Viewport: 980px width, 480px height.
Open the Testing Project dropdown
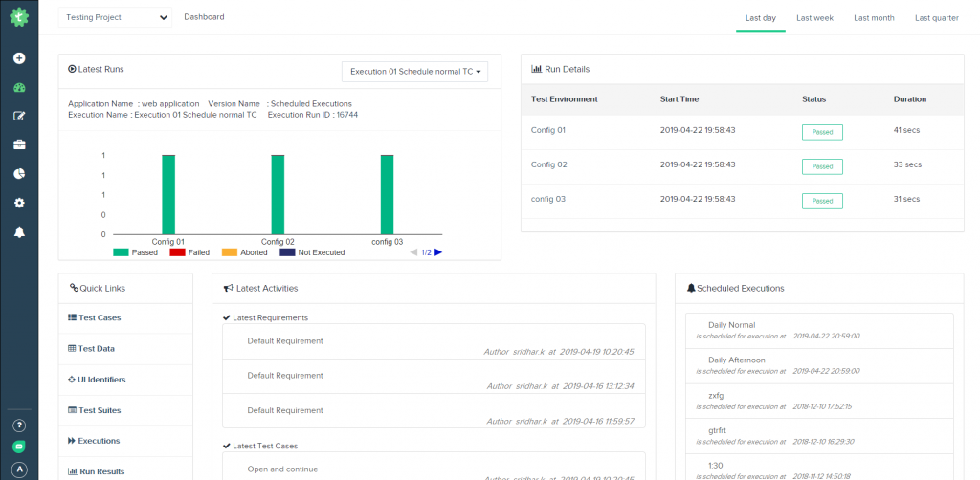[115, 17]
